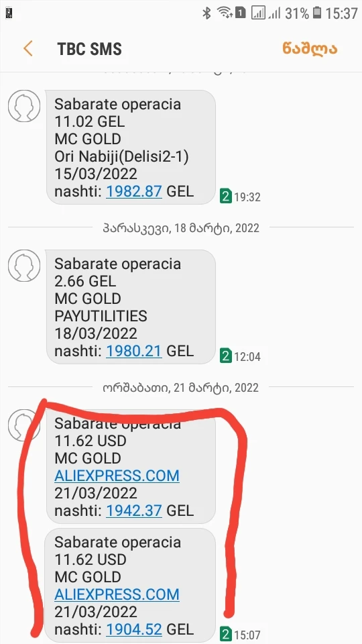Tap the 1982.87 balance link

click(134, 191)
